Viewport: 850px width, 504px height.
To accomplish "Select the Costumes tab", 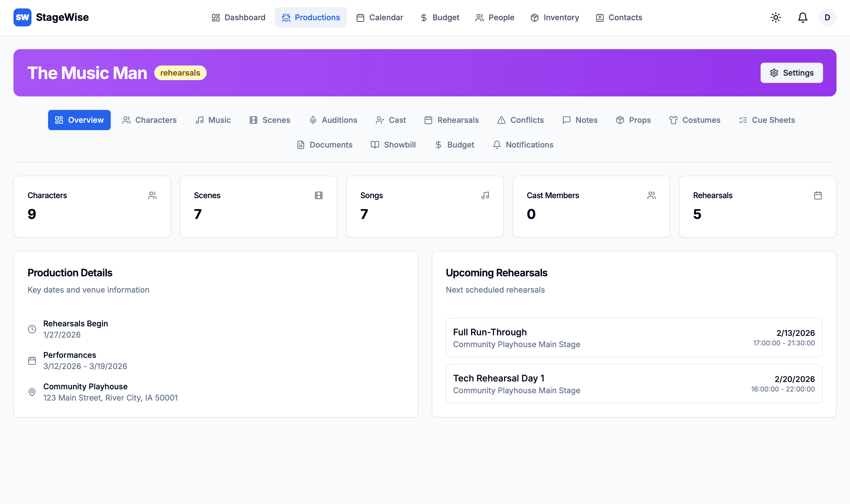I will tap(695, 120).
